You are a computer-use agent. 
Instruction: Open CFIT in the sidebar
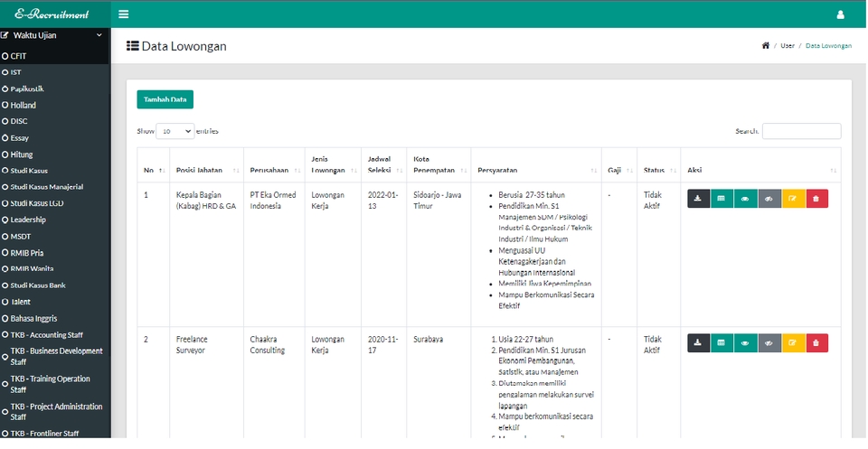(x=55, y=56)
